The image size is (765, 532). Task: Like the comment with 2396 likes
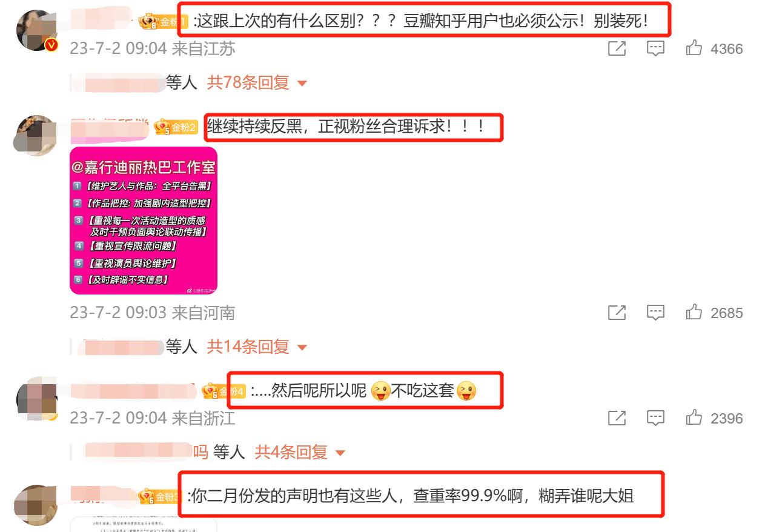coord(694,417)
